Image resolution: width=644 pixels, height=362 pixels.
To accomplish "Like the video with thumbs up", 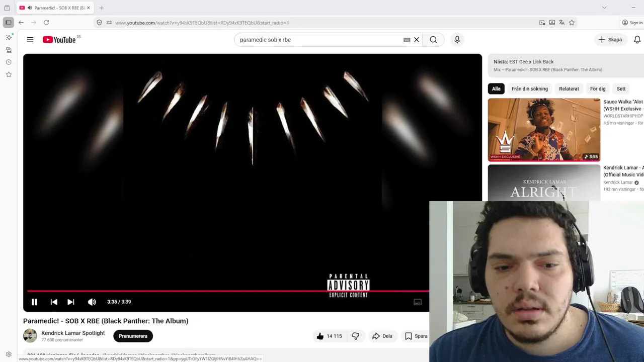I will click(x=329, y=336).
